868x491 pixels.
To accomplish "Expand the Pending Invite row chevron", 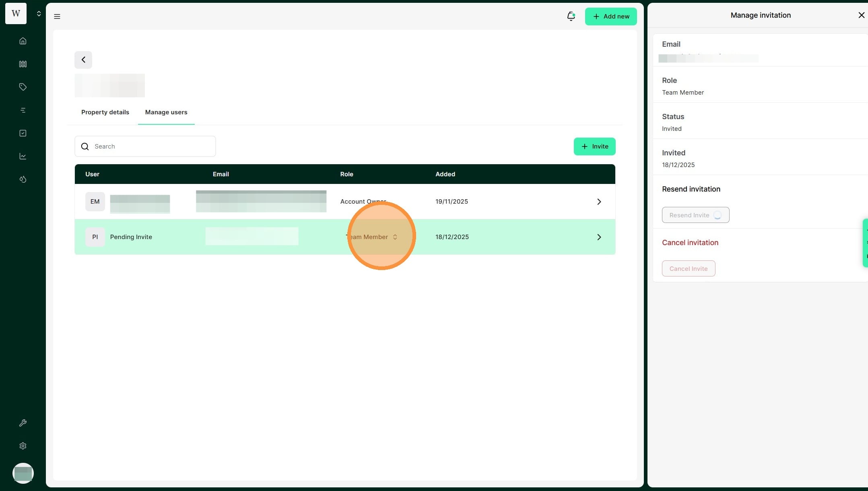I will coord(599,237).
